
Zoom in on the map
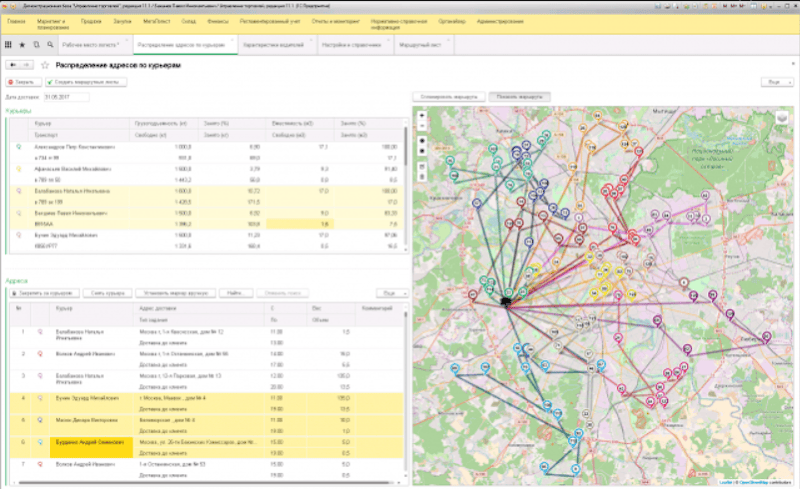421,116
